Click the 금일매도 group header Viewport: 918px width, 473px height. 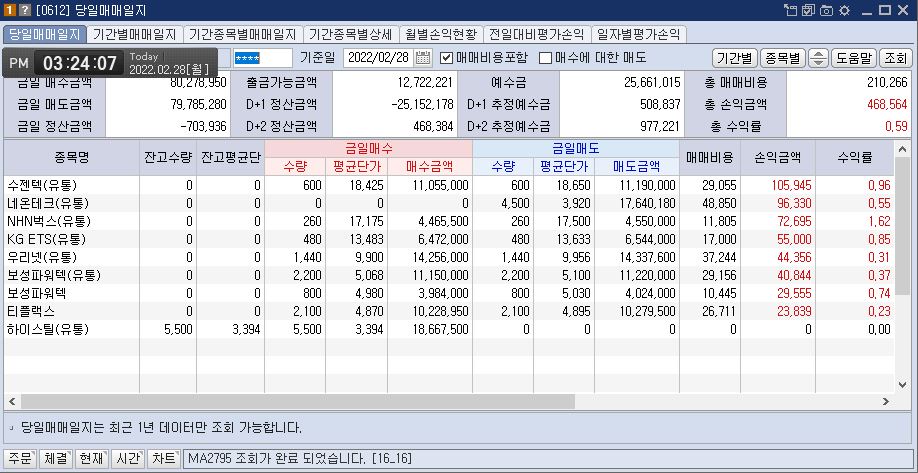[576, 149]
